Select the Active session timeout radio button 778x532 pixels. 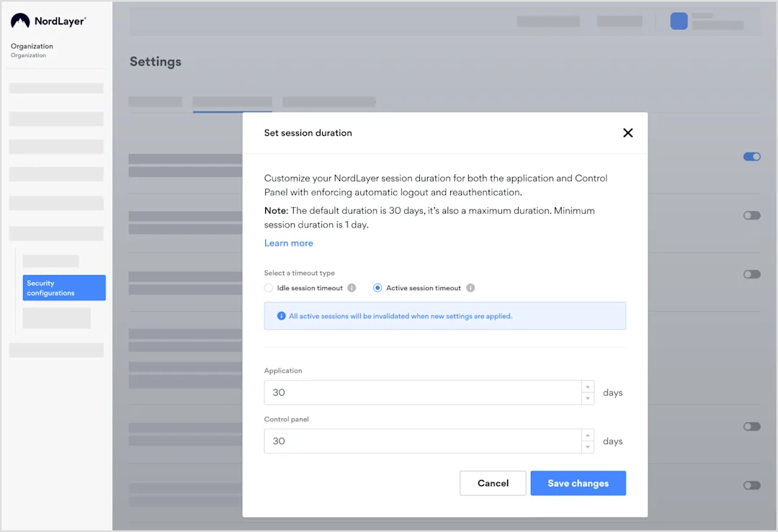coord(377,288)
